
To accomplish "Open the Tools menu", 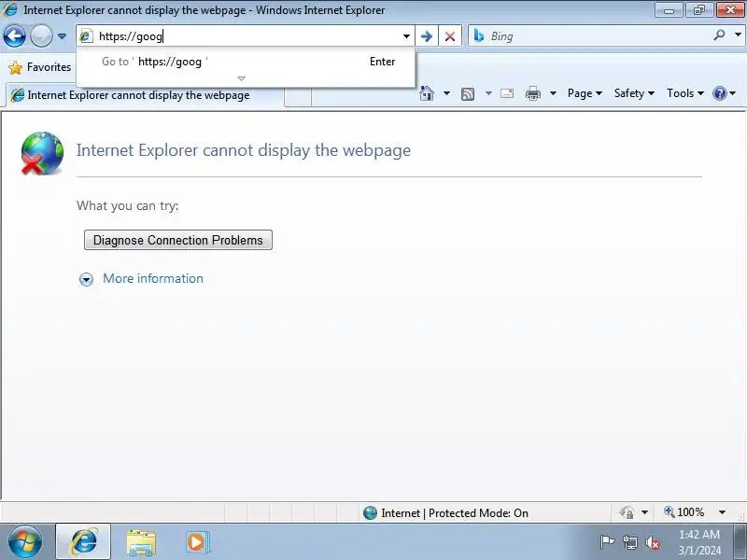I will point(685,93).
